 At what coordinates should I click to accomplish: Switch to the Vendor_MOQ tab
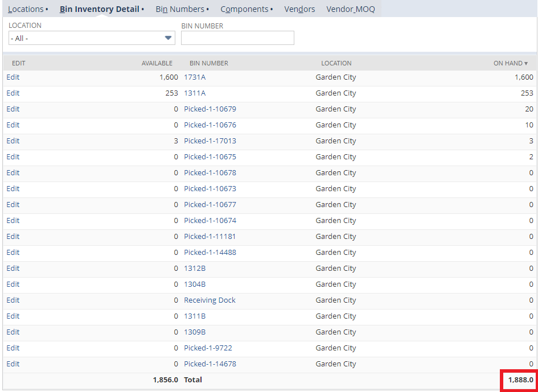point(351,9)
